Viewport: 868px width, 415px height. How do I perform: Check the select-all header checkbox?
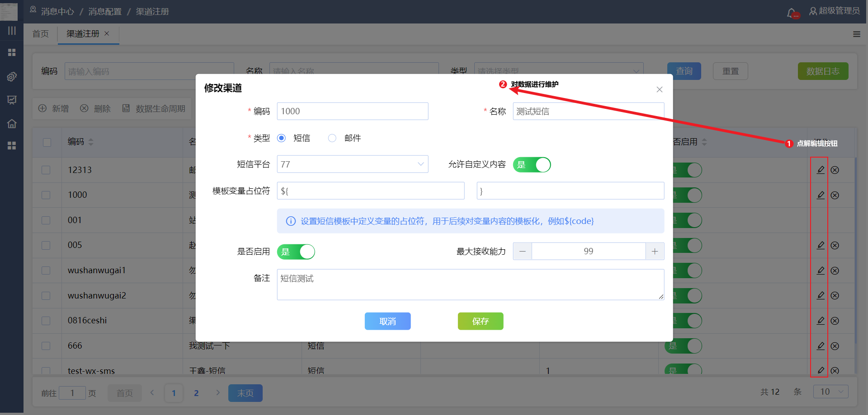pyautogui.click(x=47, y=142)
